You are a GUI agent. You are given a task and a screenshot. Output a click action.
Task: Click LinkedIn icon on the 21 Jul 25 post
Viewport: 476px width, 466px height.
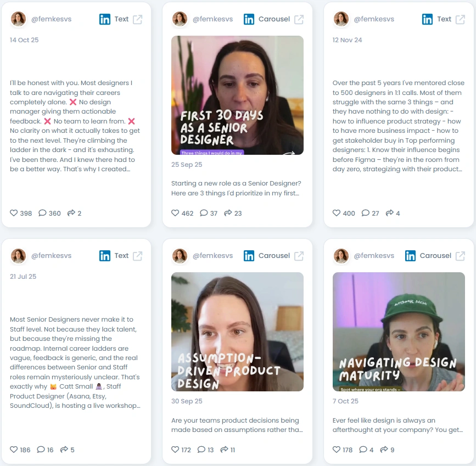105,256
